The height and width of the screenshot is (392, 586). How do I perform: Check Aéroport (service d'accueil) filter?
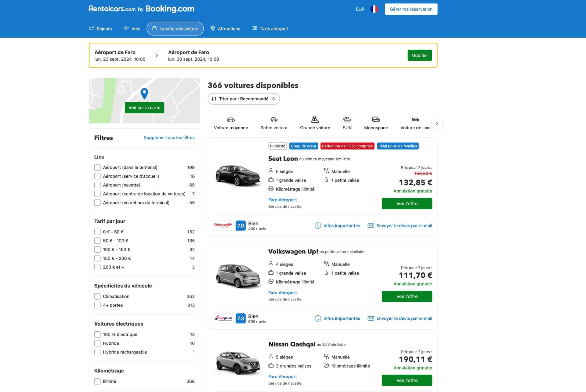click(97, 176)
